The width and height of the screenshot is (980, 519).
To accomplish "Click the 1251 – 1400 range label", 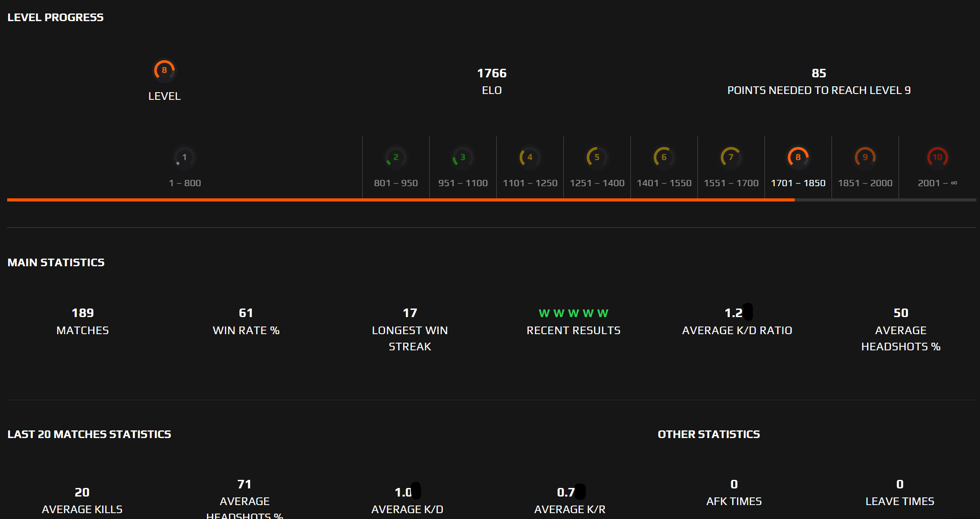I will coord(597,183).
